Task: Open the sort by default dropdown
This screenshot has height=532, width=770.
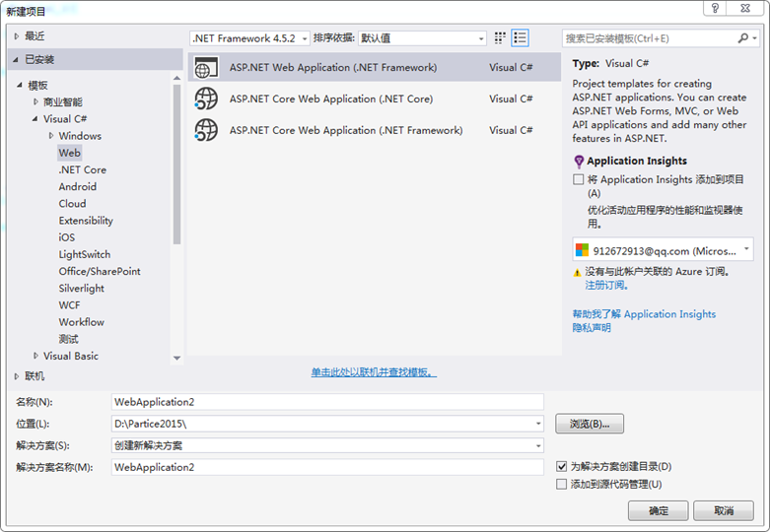Action: point(422,38)
